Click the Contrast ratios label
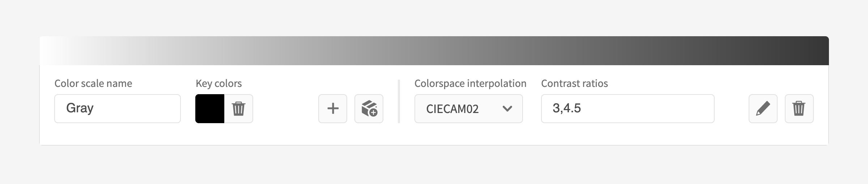This screenshot has height=184, width=868. tap(575, 83)
